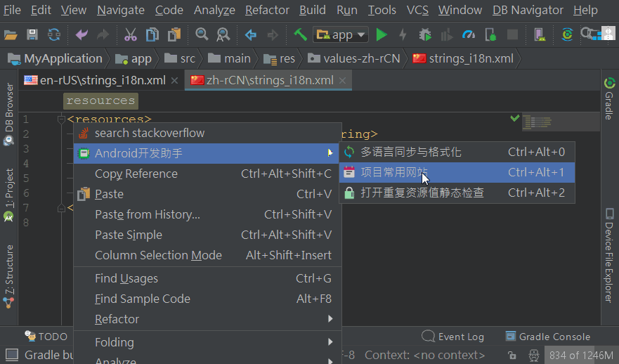
Task: Click the green hammer Make Project icon
Action: click(300, 34)
